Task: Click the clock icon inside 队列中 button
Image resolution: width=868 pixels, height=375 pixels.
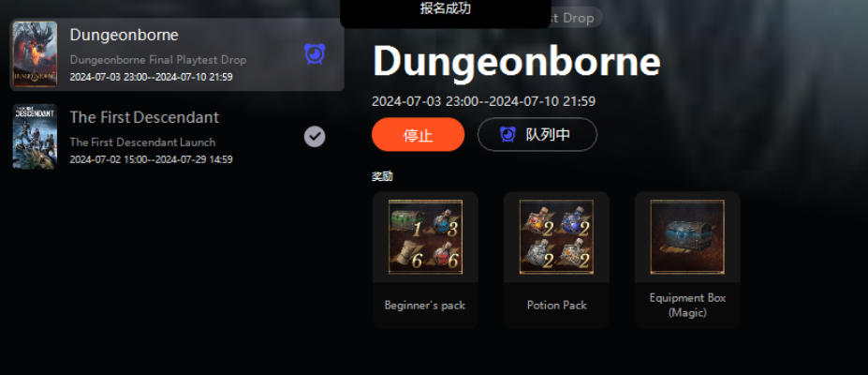Action: click(508, 135)
